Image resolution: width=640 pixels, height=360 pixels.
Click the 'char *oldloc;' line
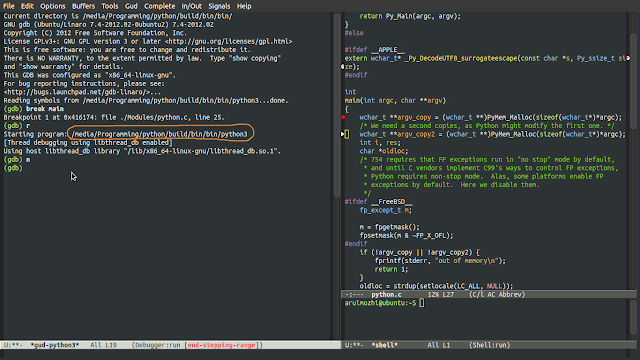coord(384,151)
